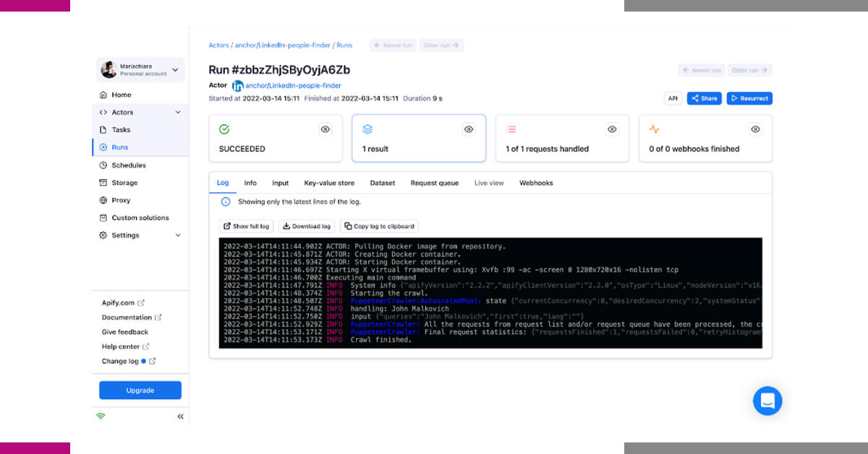Click external link icon beside Documentation
The width and height of the screenshot is (868, 454).
pyautogui.click(x=158, y=317)
